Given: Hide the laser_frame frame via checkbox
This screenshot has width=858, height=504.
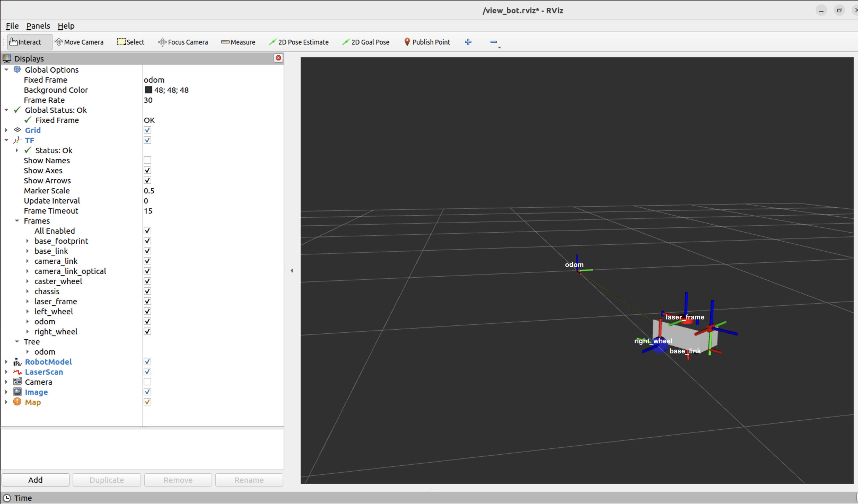Looking at the screenshot, I should click(147, 301).
